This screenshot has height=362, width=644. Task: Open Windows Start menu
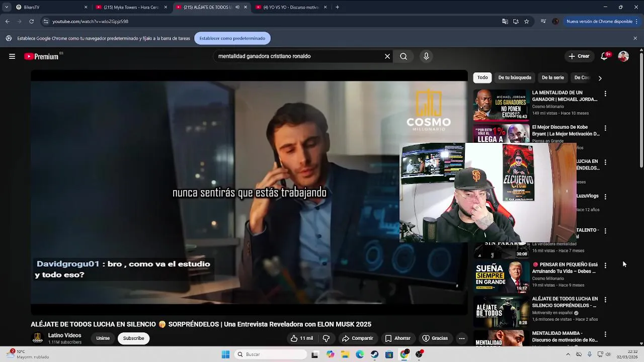[226, 354]
